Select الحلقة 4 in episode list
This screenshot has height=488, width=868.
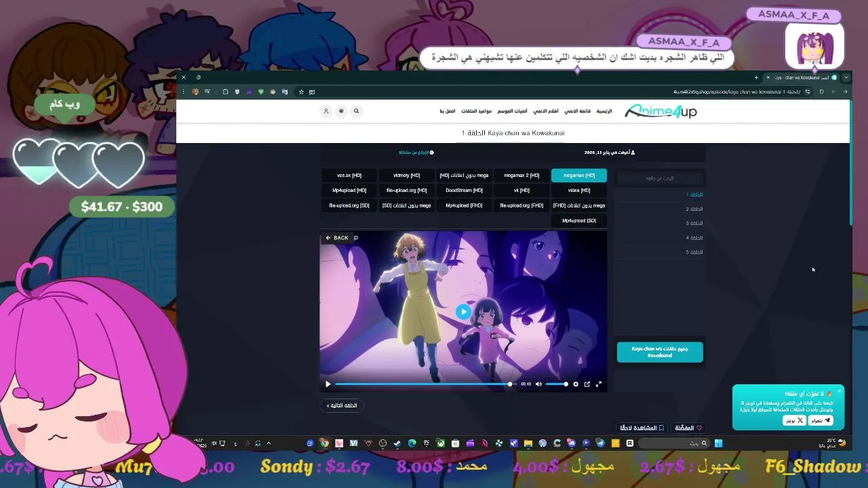694,238
